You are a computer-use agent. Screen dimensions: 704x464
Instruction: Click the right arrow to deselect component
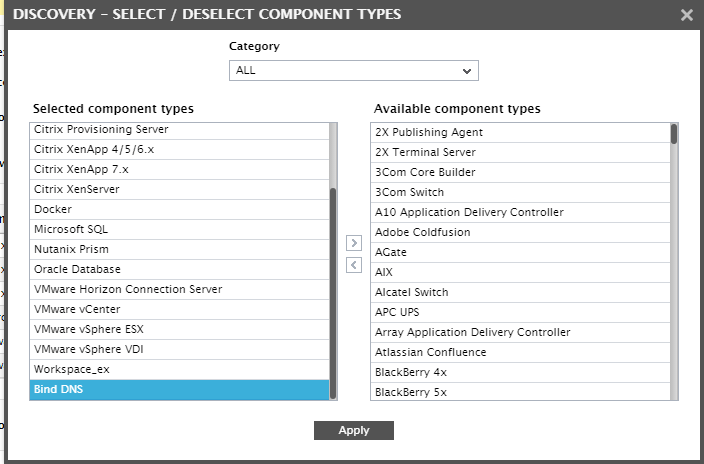click(x=354, y=243)
